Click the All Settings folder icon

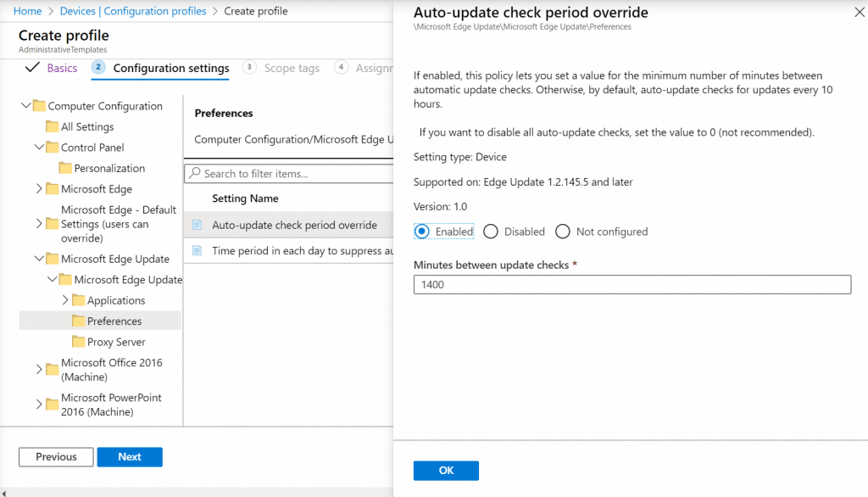click(53, 126)
